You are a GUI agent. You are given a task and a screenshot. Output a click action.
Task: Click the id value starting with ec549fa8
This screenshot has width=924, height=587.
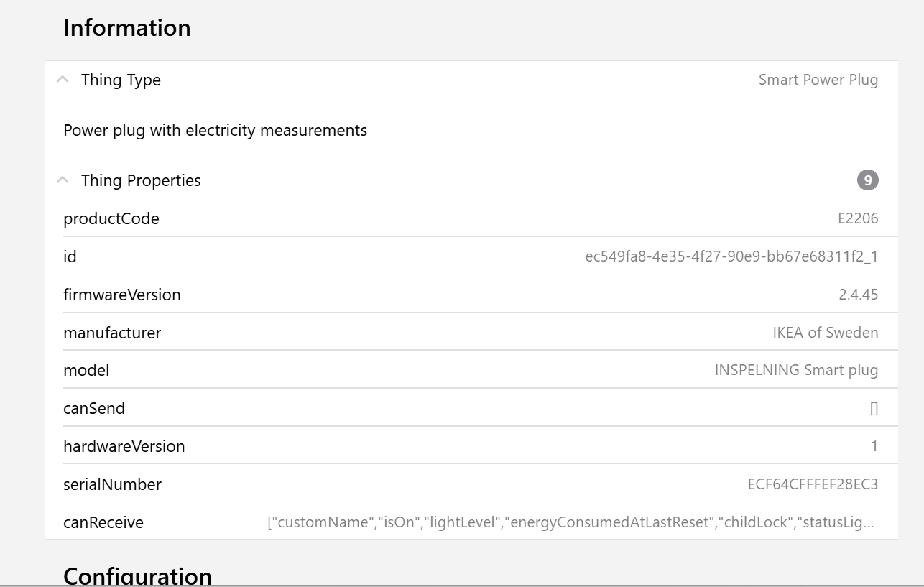coord(731,256)
